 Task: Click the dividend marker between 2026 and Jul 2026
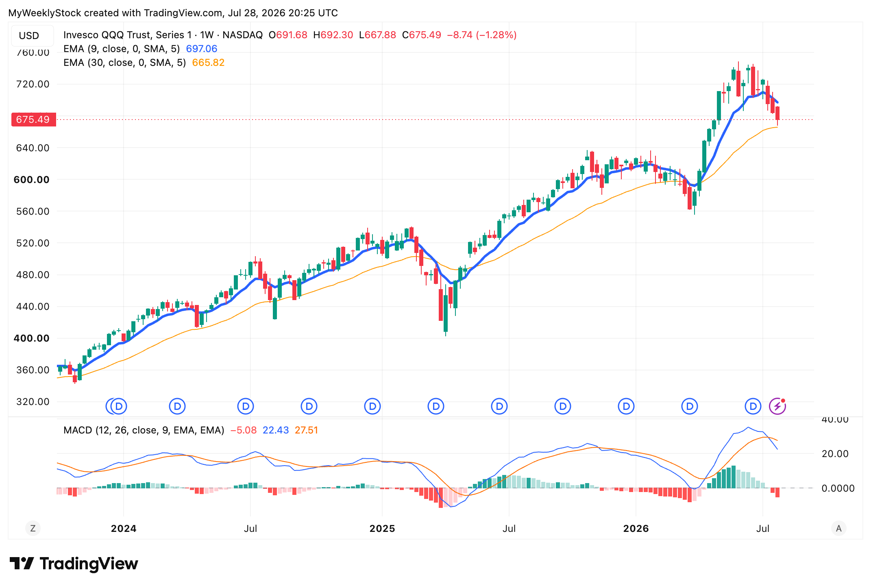(x=690, y=406)
